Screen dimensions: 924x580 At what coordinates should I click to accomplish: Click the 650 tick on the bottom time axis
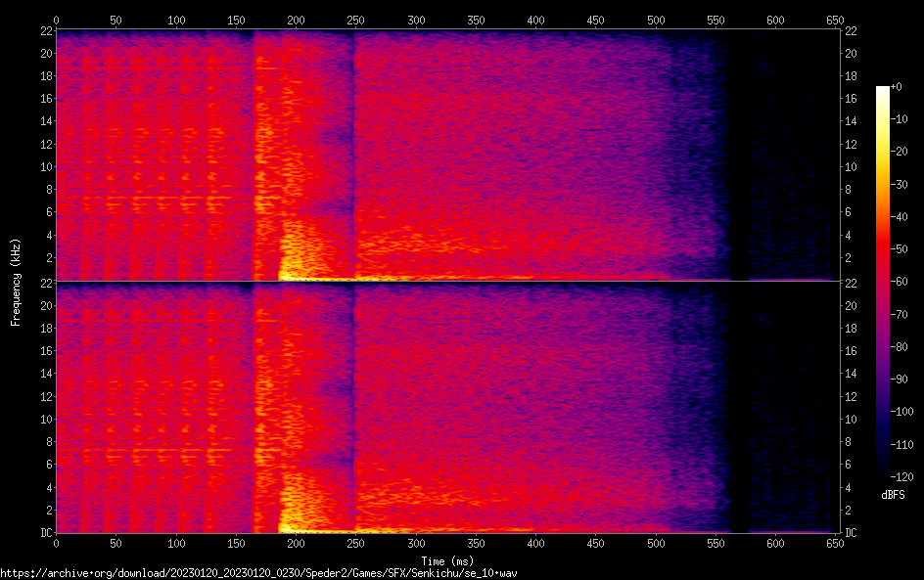pyautogui.click(x=835, y=543)
